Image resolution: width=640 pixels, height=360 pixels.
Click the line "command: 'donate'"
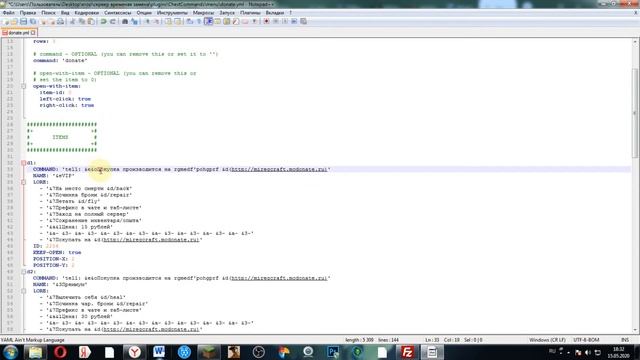pyautogui.click(x=60, y=60)
